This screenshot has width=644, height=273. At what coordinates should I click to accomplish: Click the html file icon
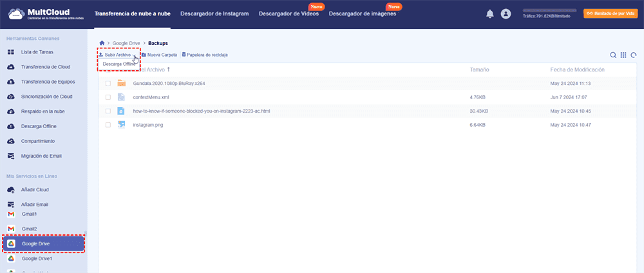pyautogui.click(x=121, y=111)
